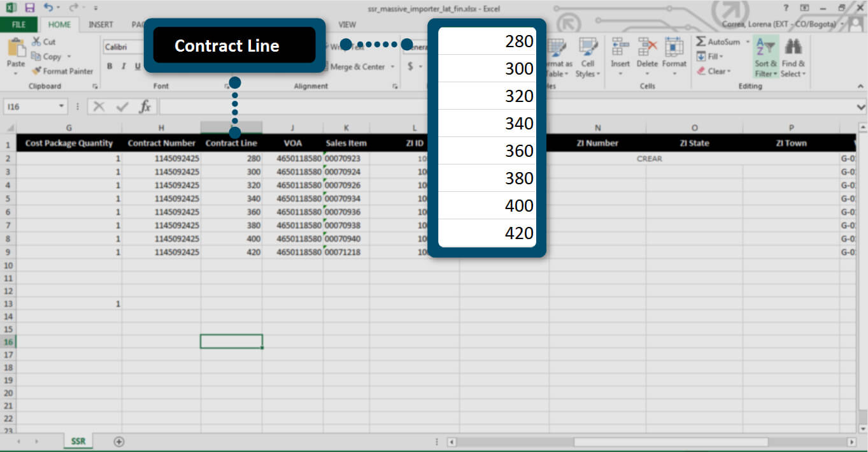This screenshot has width=868, height=452.
Task: Click the Paste icon in Clipboard group
Action: 16,48
